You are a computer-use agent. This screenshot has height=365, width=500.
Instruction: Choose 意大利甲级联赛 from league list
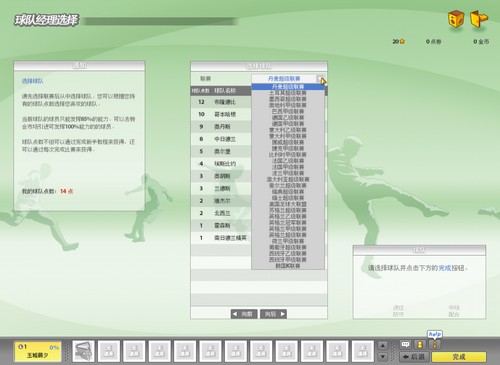pos(288,136)
